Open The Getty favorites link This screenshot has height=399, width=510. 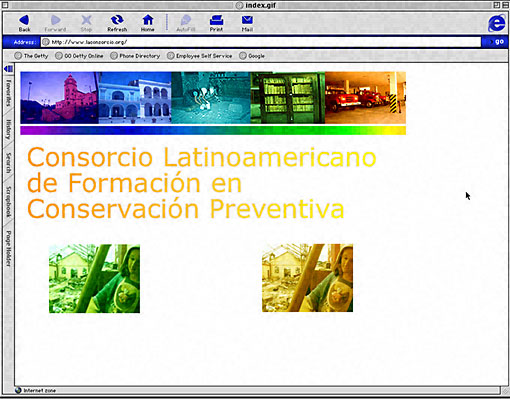point(32,56)
